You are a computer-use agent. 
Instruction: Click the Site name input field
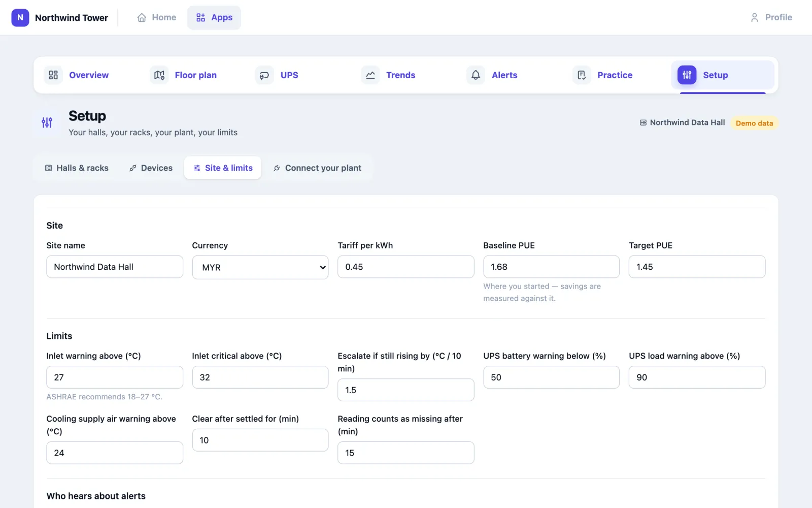click(x=115, y=267)
